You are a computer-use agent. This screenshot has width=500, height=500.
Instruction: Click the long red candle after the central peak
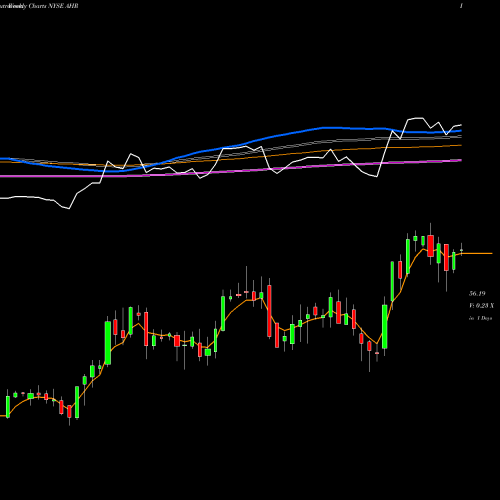pos(269,311)
